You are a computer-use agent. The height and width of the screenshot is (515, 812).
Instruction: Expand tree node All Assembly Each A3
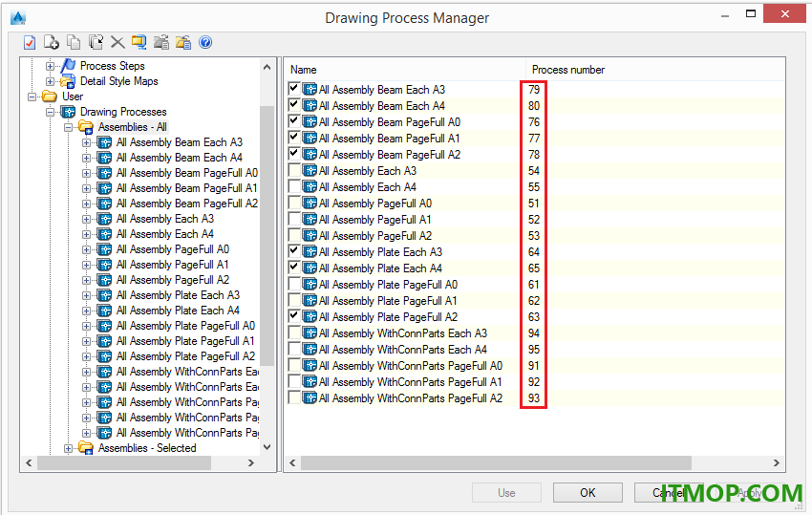click(87, 219)
